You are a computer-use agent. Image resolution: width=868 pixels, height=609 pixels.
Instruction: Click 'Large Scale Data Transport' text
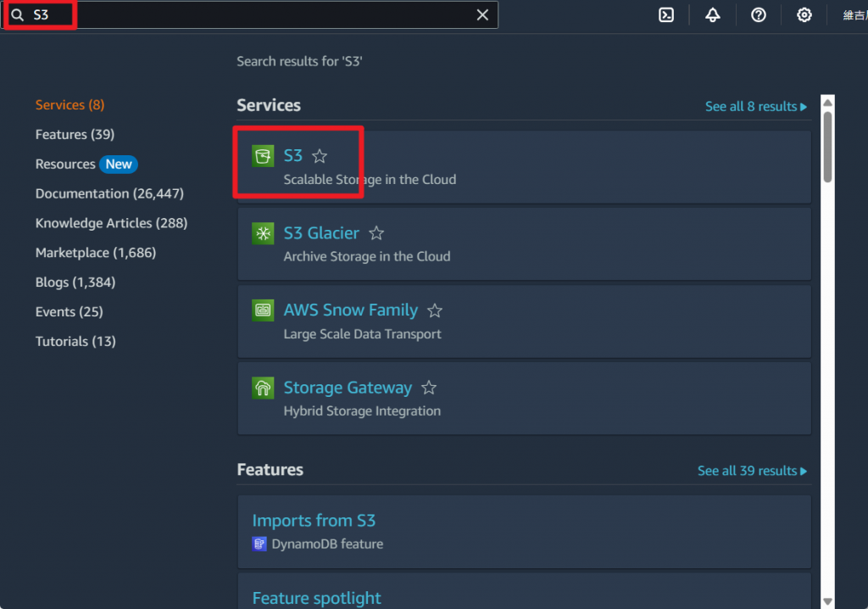coord(363,334)
